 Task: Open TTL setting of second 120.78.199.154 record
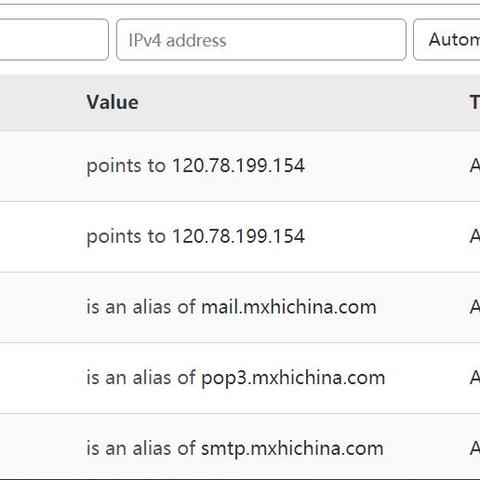click(475, 236)
